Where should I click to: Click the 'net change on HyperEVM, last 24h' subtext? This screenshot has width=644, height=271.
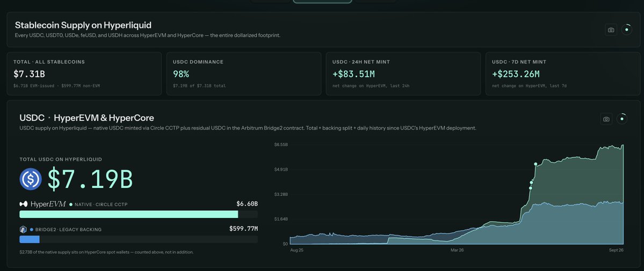(371, 86)
